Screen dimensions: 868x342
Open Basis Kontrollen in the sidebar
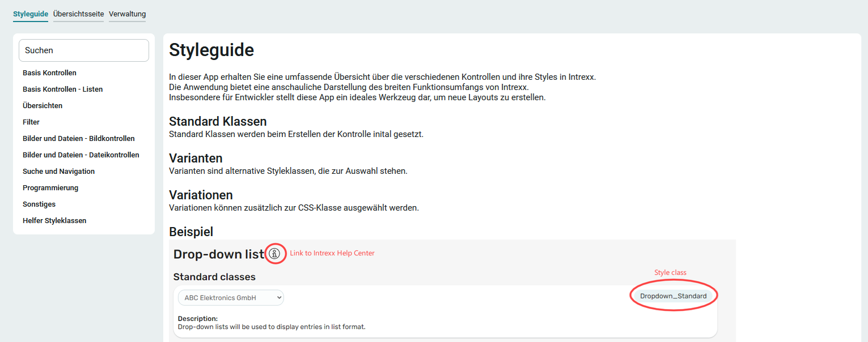(49, 73)
